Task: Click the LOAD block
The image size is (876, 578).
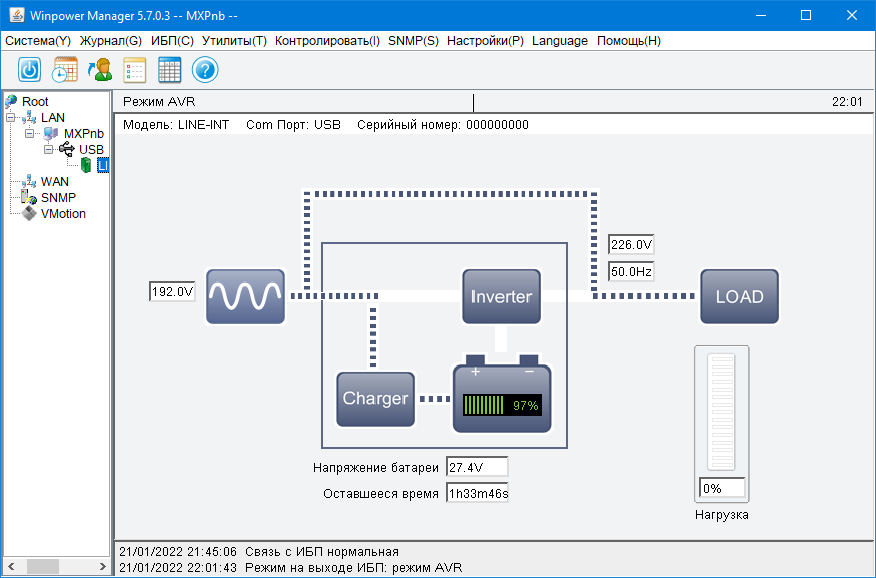Action: 739,297
